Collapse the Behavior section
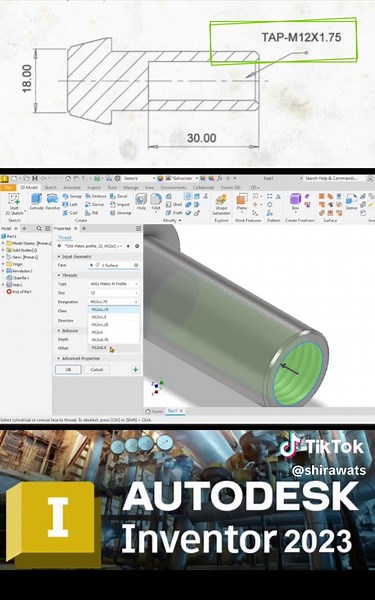 (x=59, y=331)
